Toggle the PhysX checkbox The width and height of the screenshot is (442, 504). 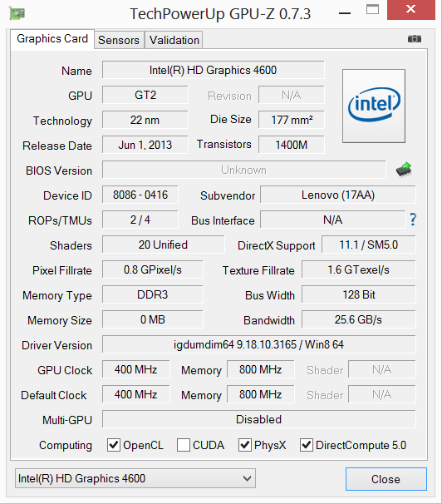pyautogui.click(x=245, y=445)
